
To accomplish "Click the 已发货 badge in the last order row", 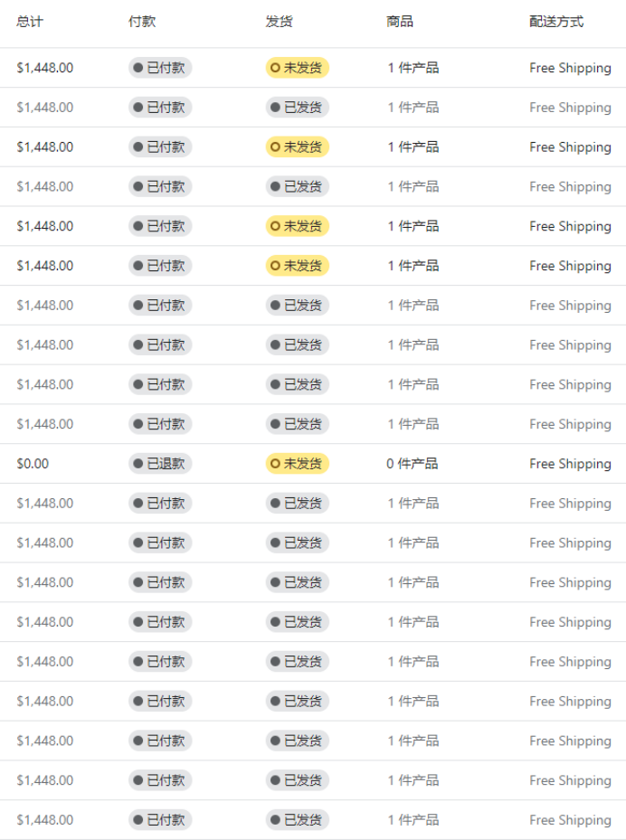I will (x=298, y=819).
